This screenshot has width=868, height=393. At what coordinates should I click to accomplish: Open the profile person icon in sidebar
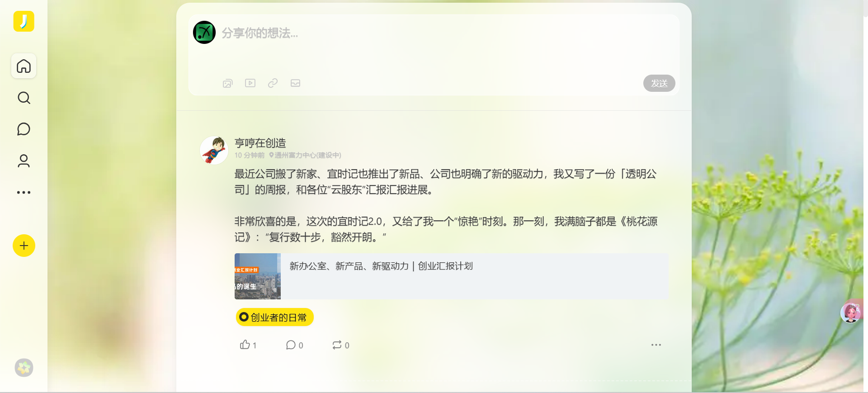(x=24, y=161)
